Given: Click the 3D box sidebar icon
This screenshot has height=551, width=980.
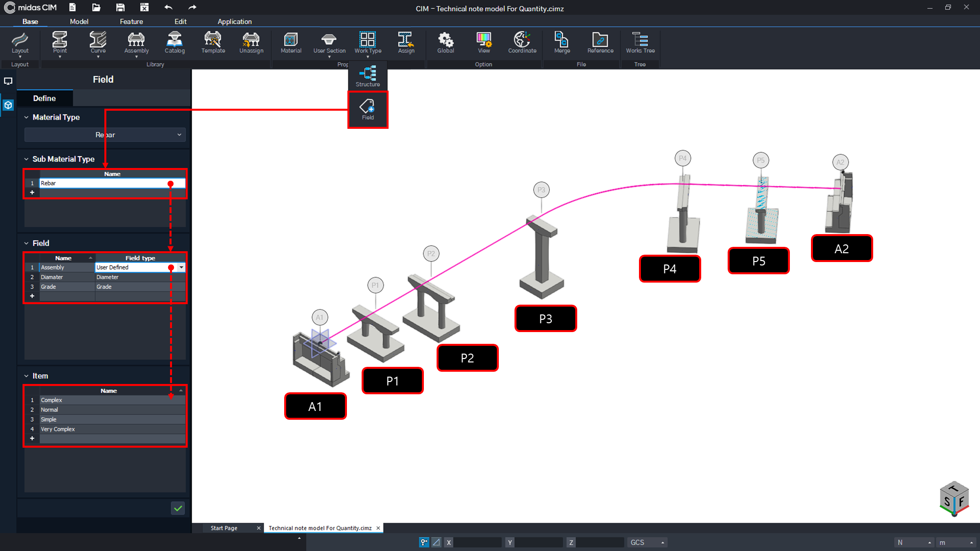Looking at the screenshot, I should point(8,105).
